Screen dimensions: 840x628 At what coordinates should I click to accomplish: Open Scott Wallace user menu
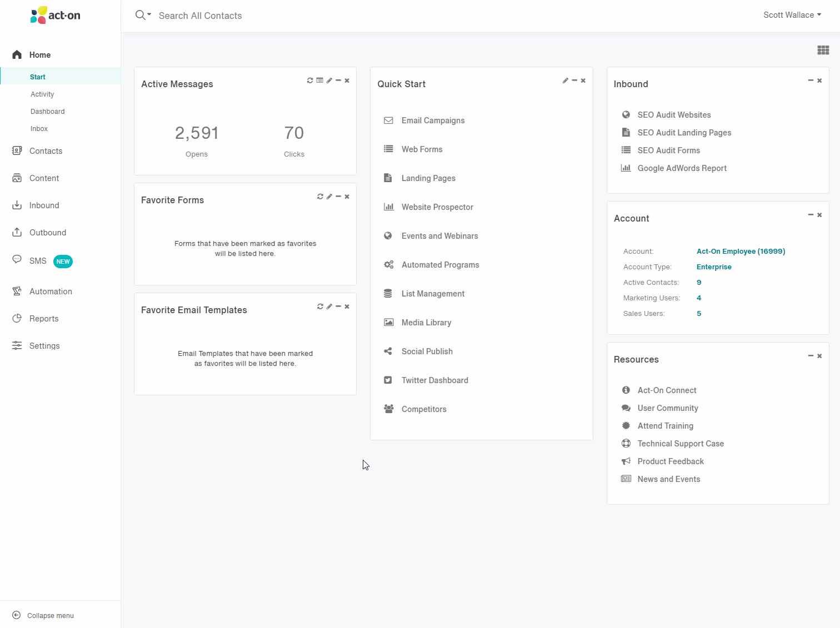click(792, 15)
